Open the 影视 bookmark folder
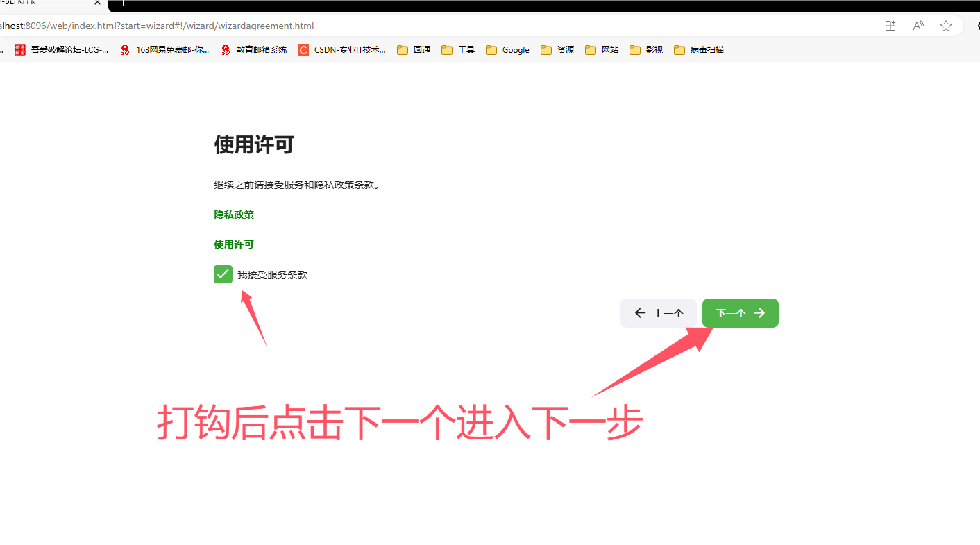 (x=647, y=50)
